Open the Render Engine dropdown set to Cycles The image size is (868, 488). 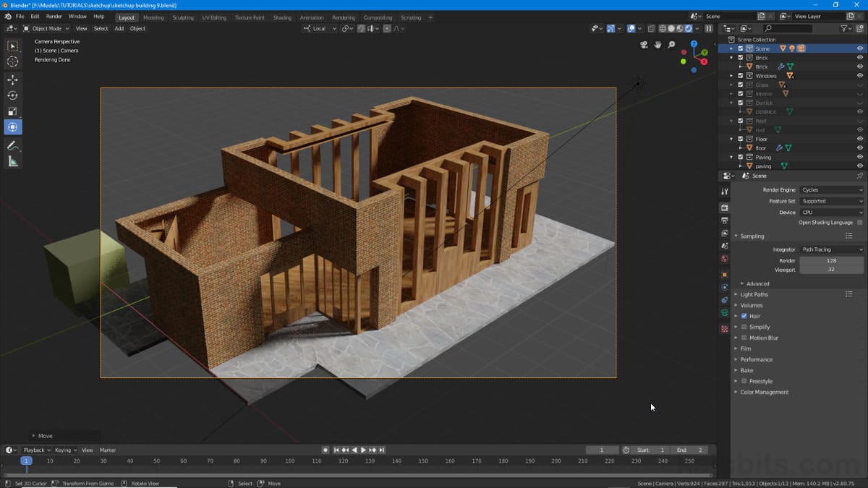(830, 189)
